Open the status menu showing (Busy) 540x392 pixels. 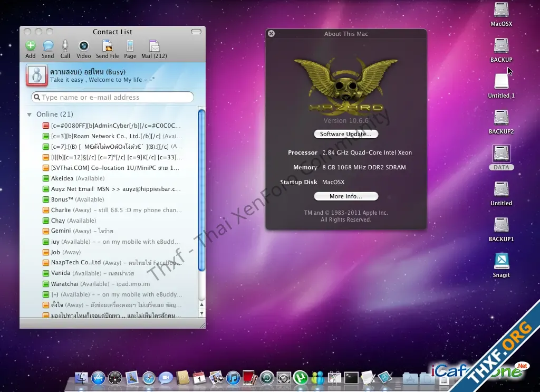(88, 72)
